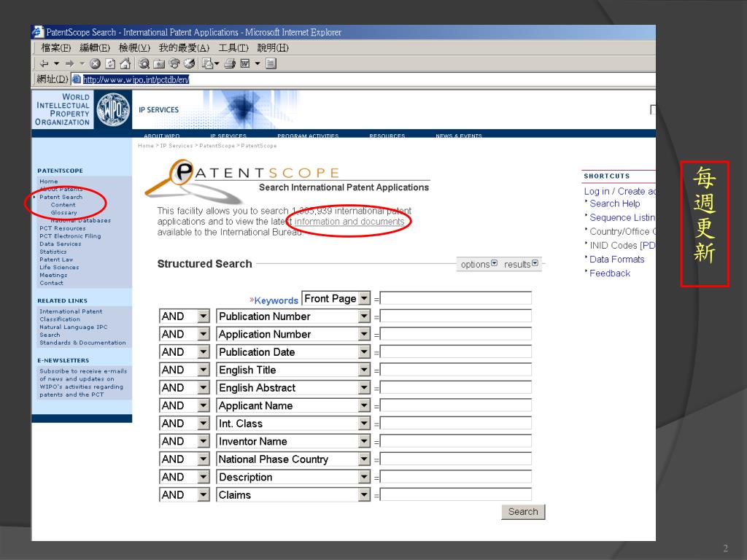The height and width of the screenshot is (560, 747).
Task: Open the Sequence Listing shortcut
Action: pos(622,217)
